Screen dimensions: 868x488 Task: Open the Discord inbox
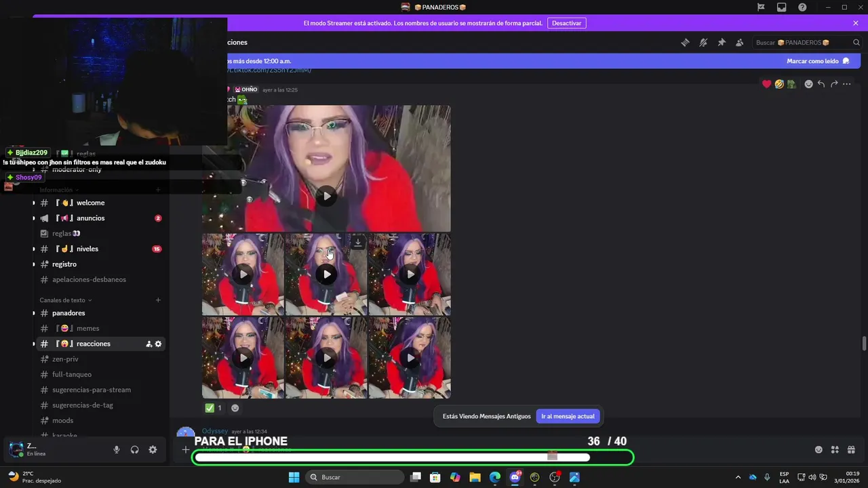[782, 7]
